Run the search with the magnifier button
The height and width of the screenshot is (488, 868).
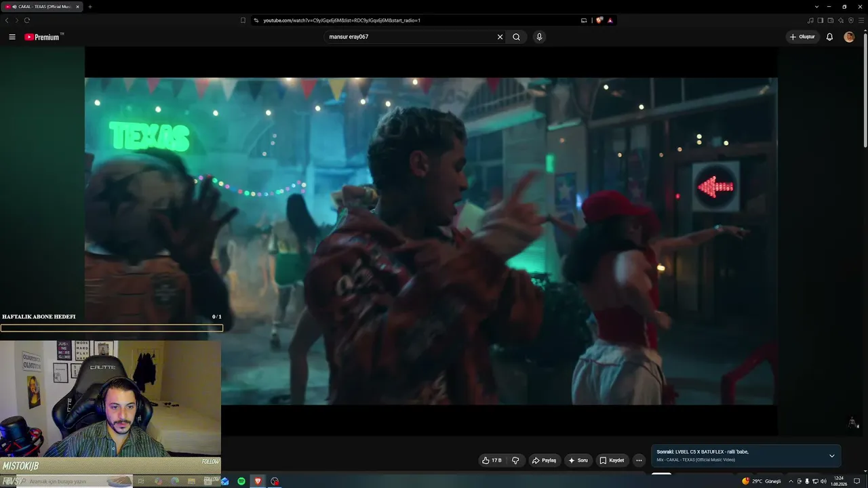tap(516, 37)
